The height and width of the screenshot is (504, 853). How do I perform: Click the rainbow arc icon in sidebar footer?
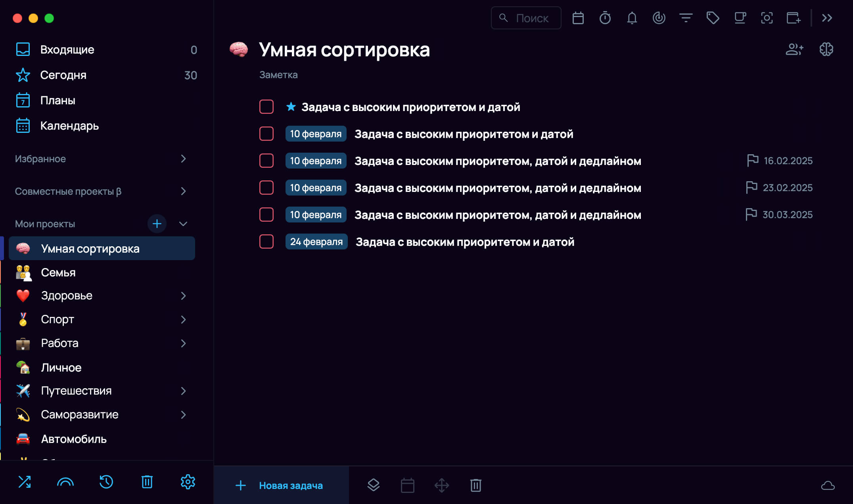pyautogui.click(x=65, y=482)
